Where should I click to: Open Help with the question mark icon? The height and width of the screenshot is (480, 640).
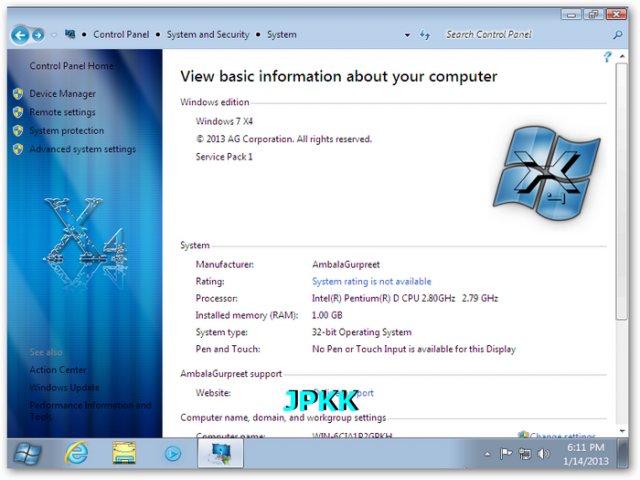click(607, 57)
